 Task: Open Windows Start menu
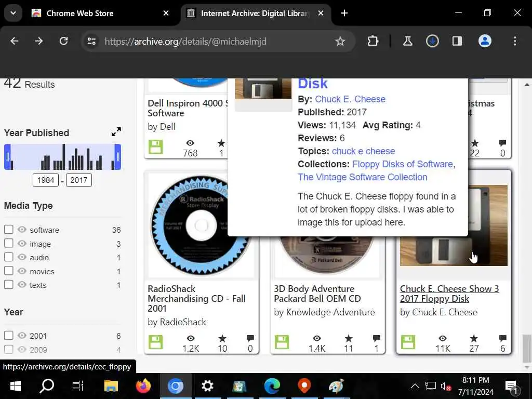(15, 386)
